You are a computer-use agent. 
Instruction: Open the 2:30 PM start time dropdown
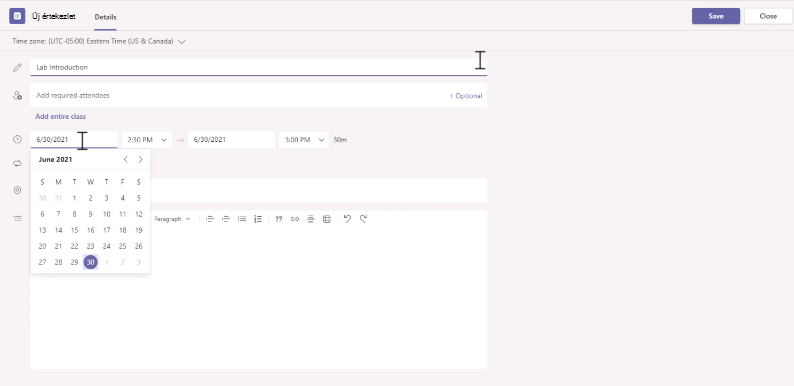click(x=147, y=140)
